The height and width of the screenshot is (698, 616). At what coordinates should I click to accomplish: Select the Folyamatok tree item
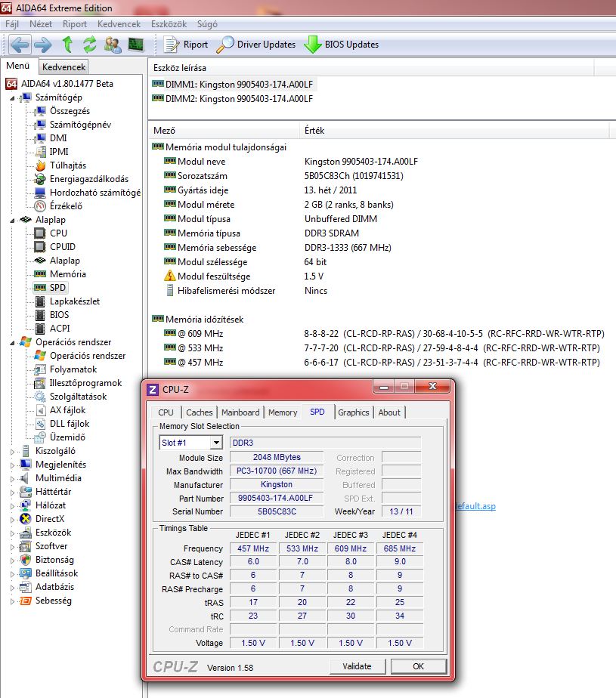pos(73,369)
